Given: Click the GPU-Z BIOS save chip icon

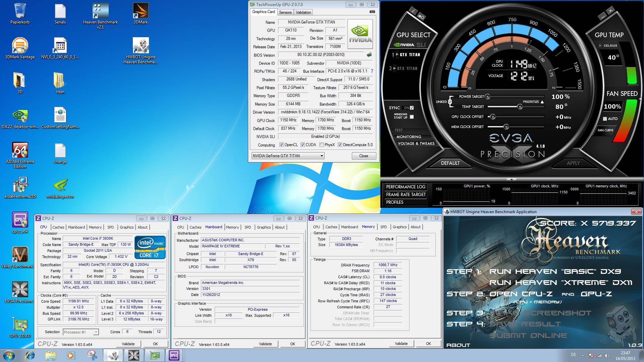Looking at the screenshot, I should (x=369, y=55).
